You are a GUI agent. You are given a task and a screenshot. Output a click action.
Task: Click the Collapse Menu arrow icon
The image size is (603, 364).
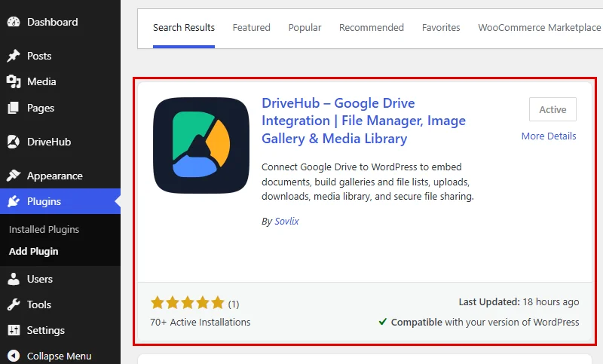coord(14,356)
